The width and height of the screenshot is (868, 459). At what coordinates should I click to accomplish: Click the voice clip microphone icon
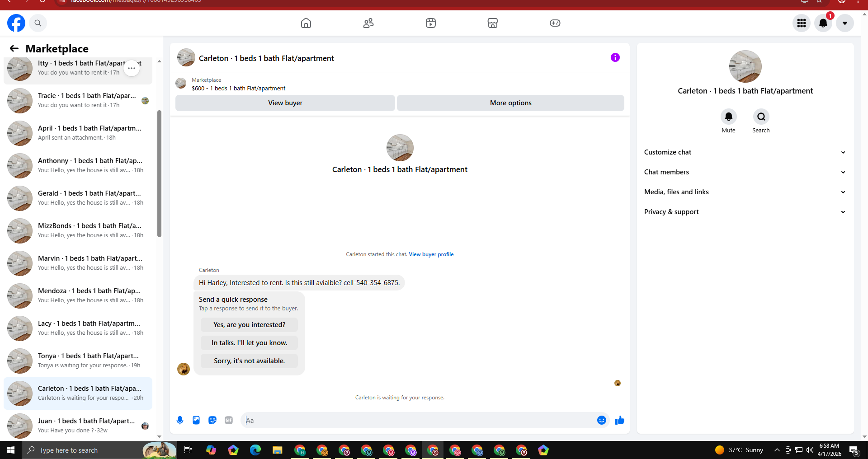coord(180,420)
